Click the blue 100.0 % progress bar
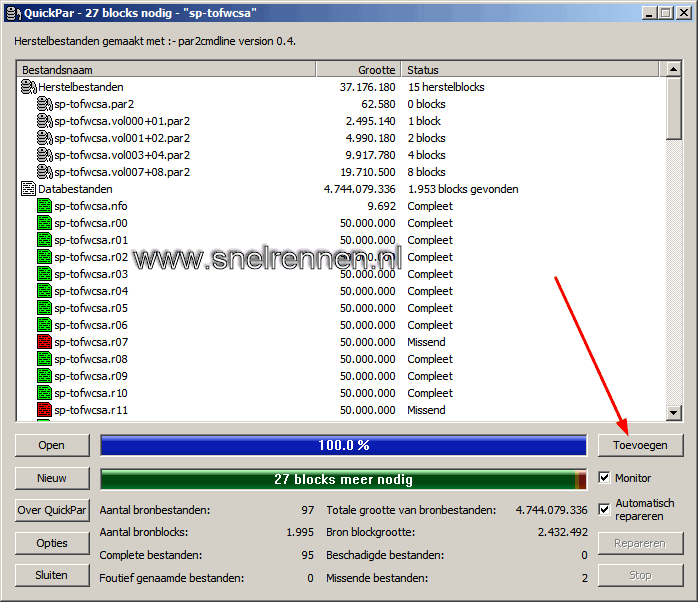 click(x=344, y=445)
